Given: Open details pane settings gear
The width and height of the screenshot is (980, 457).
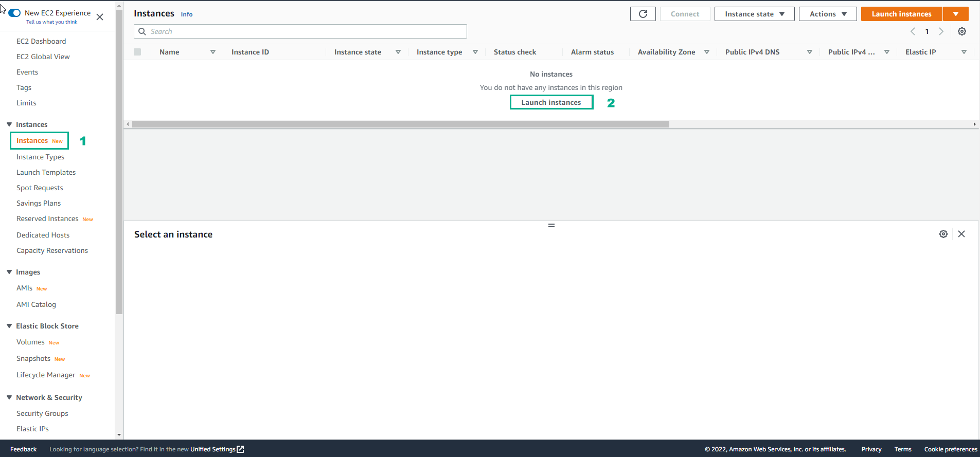Looking at the screenshot, I should tap(943, 234).
